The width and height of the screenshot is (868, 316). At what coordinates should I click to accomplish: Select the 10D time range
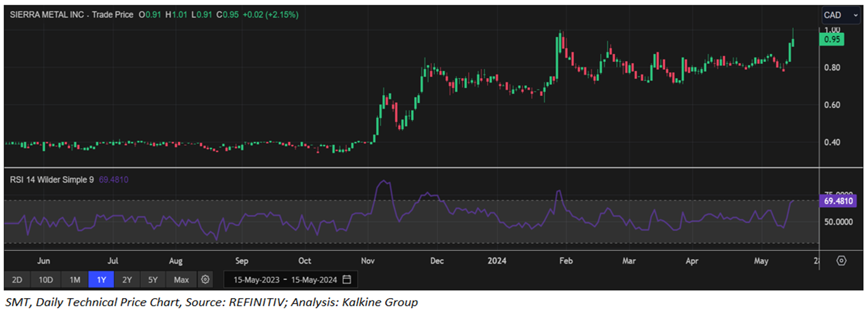[x=46, y=280]
